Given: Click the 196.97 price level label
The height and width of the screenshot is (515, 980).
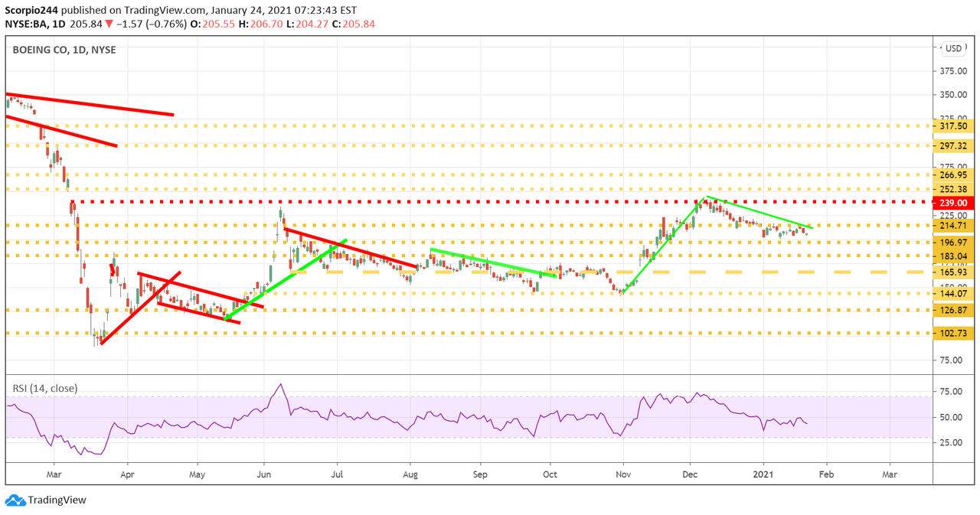Looking at the screenshot, I should (x=952, y=242).
